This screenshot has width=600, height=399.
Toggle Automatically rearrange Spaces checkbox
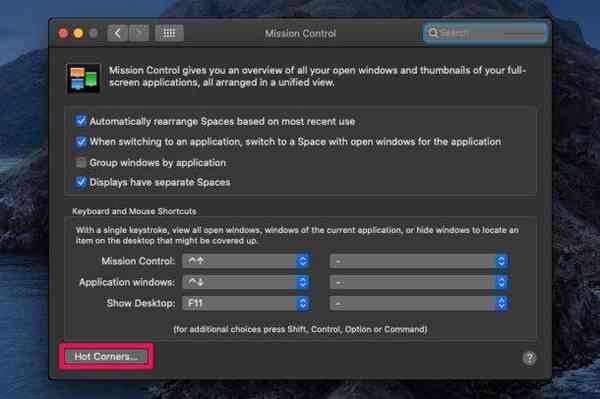click(x=81, y=121)
